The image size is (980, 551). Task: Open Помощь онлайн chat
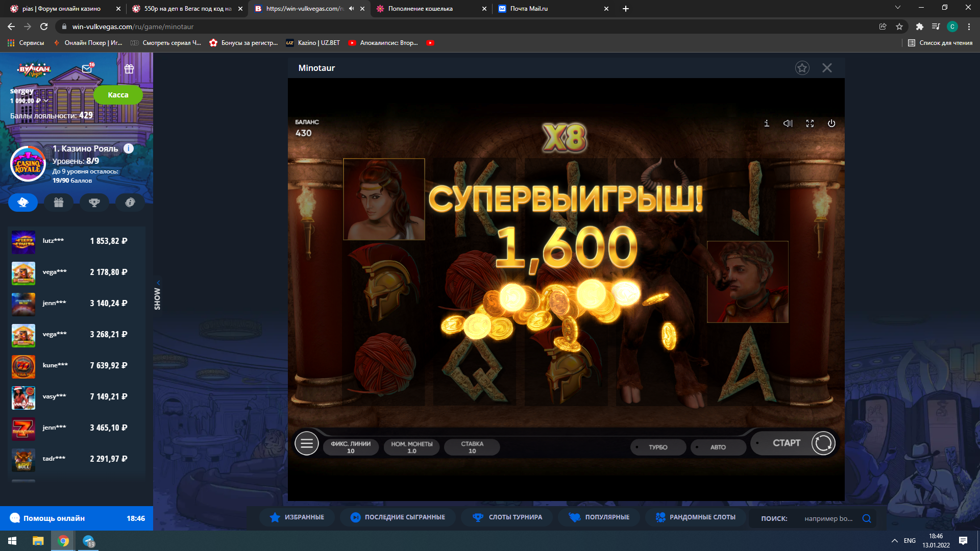click(x=77, y=518)
